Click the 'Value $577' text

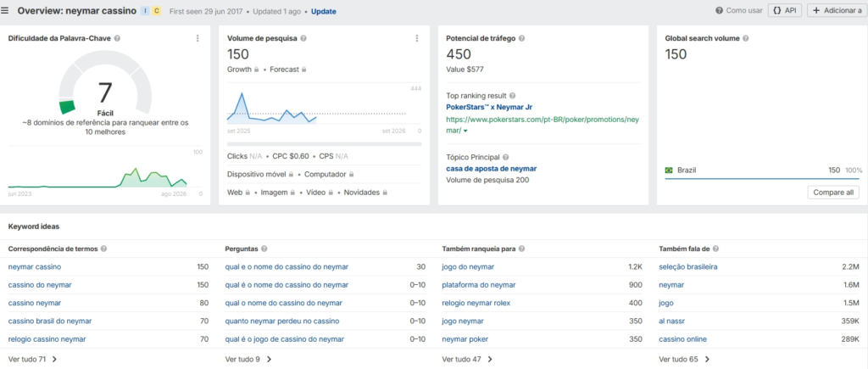point(465,70)
